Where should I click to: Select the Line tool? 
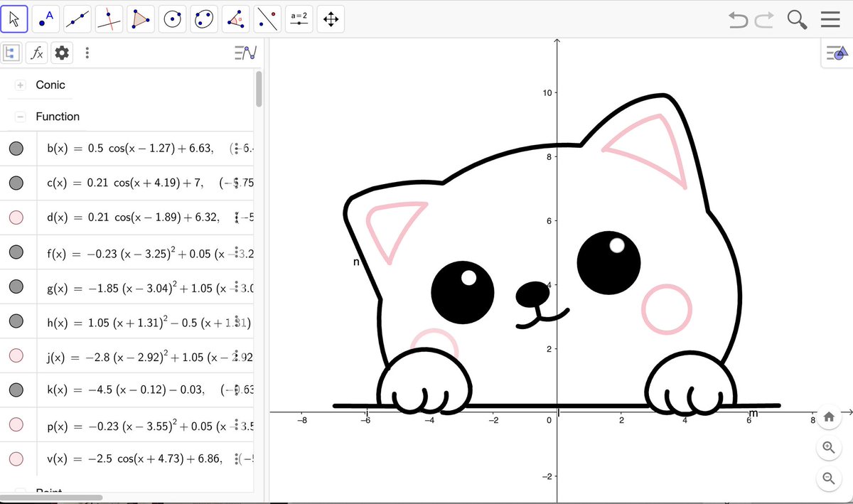point(77,18)
